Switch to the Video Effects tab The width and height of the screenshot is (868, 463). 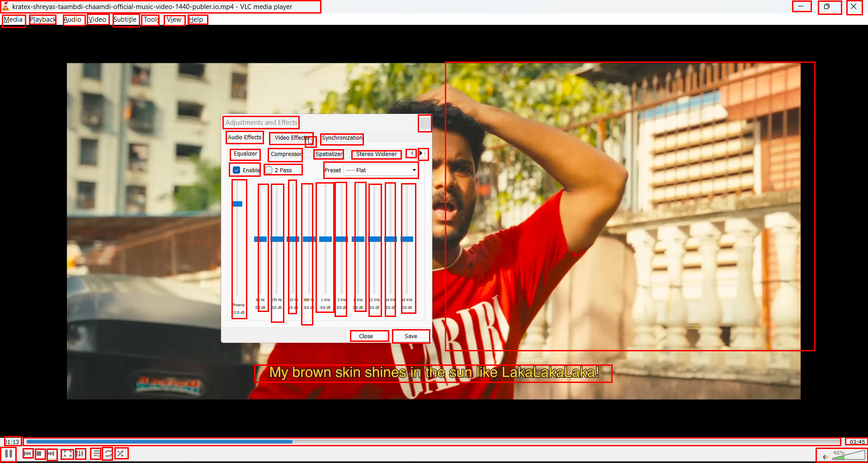292,138
